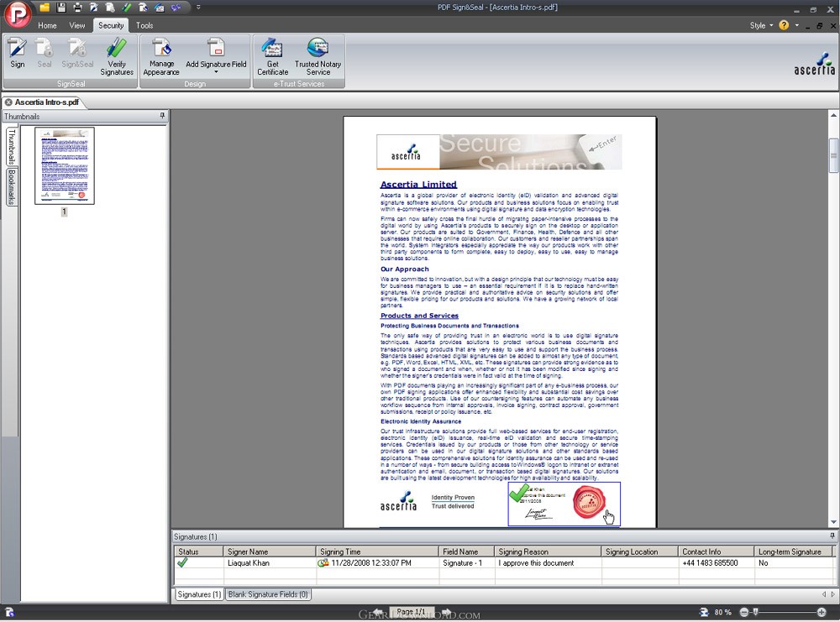The height and width of the screenshot is (622, 840).
Task: Select the page 1 thumbnail
Action: coord(65,165)
